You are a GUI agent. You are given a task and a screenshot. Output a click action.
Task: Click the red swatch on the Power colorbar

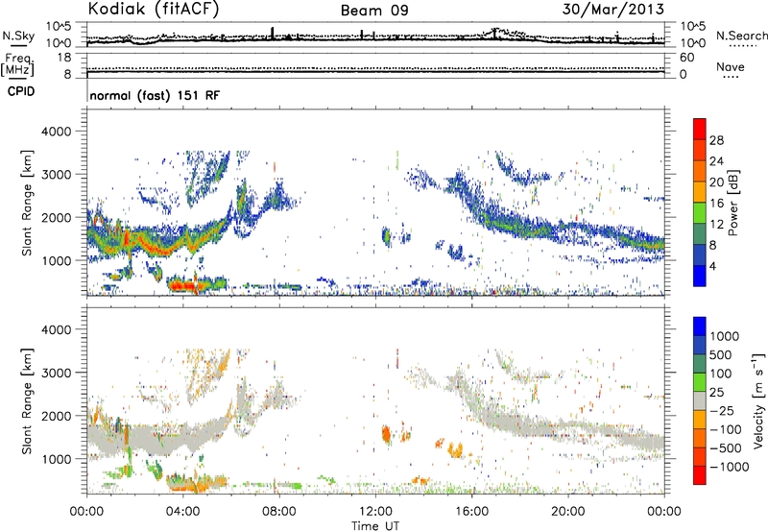(700, 129)
